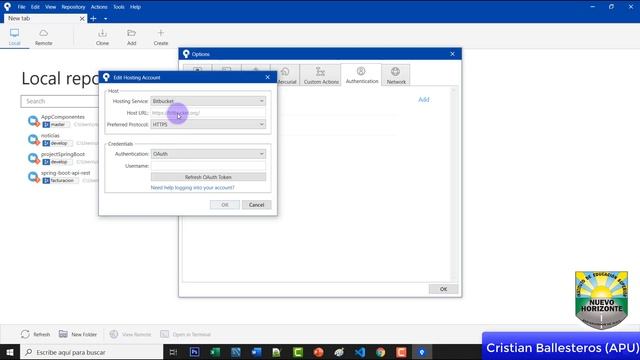Switch to Custom Actions tab in Options
This screenshot has width=640, height=360.
click(x=321, y=75)
